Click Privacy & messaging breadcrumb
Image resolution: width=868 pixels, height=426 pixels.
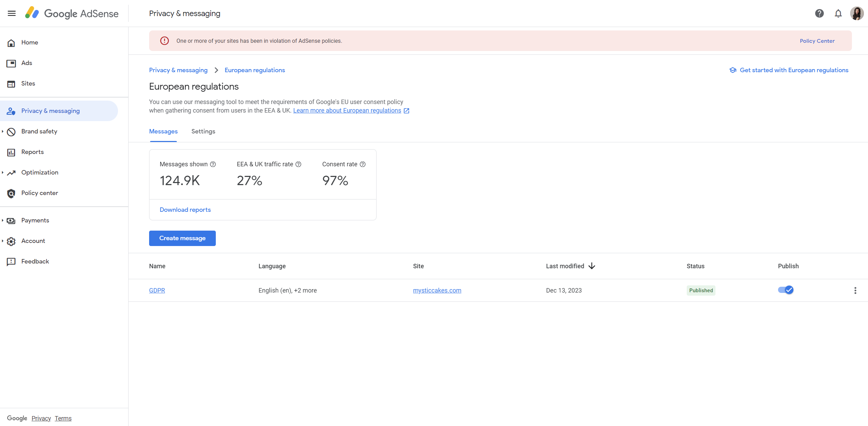click(178, 70)
